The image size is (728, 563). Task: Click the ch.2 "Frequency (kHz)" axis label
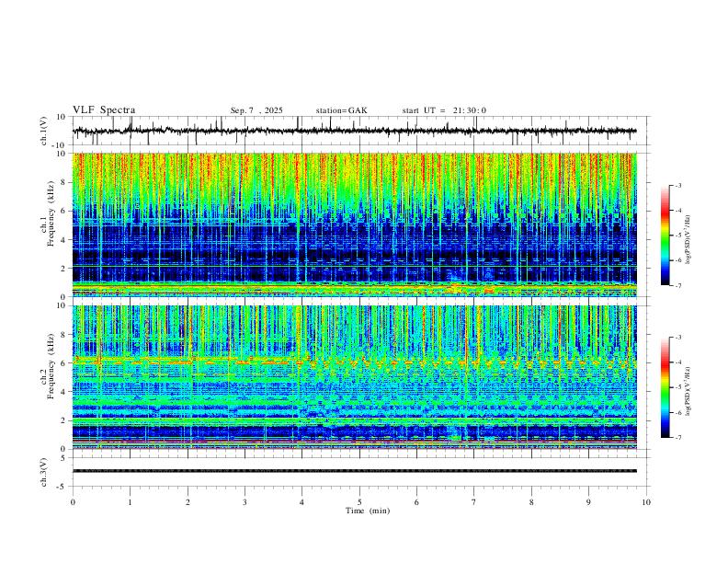51,366
